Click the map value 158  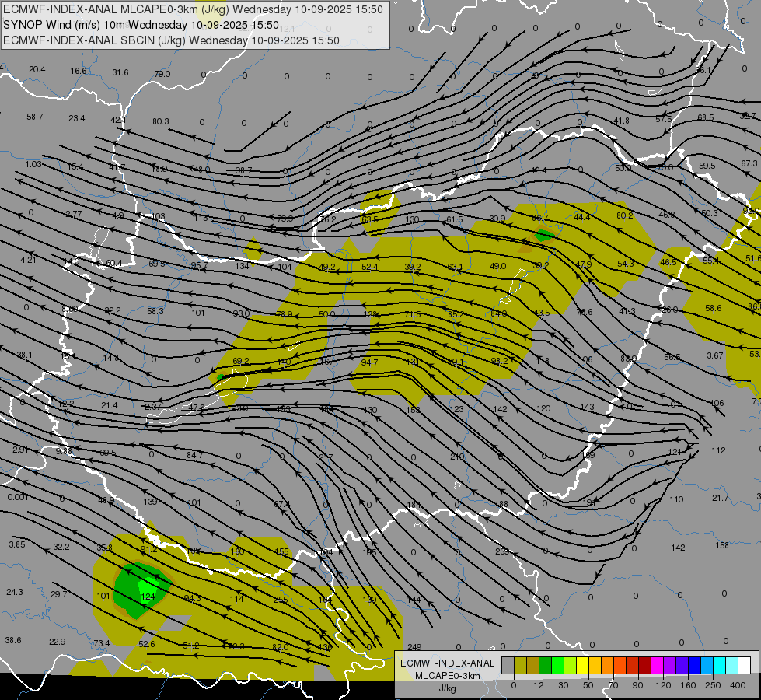click(722, 545)
